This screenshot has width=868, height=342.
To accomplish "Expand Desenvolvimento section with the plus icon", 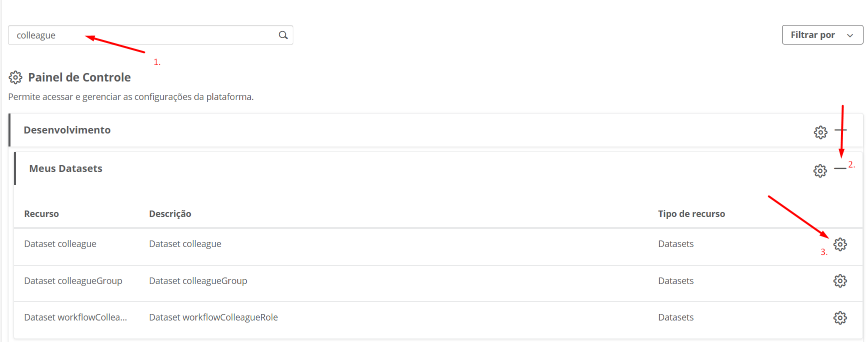I will (841, 130).
